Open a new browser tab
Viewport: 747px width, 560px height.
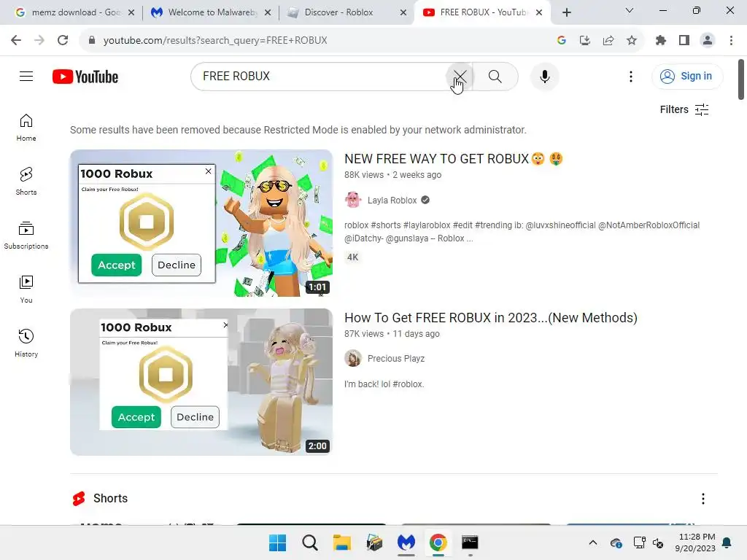(x=566, y=12)
